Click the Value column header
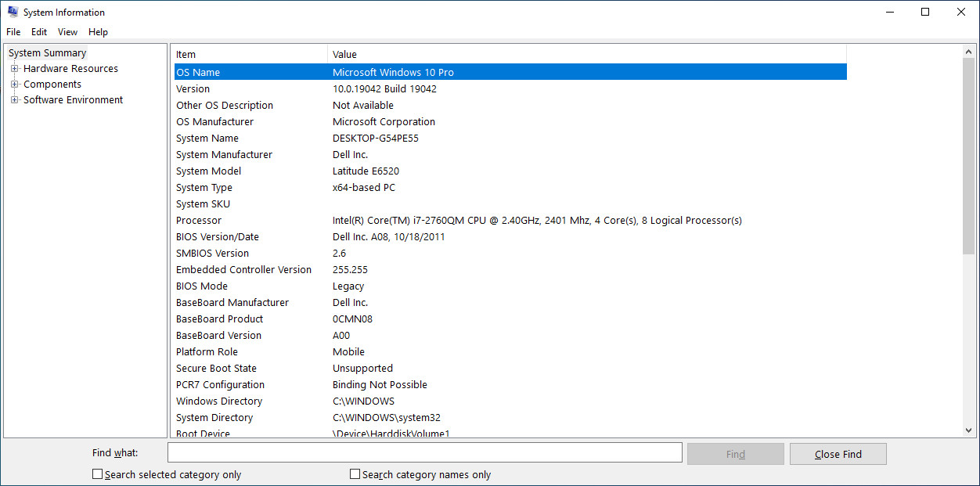The width and height of the screenshot is (980, 486). pos(587,54)
